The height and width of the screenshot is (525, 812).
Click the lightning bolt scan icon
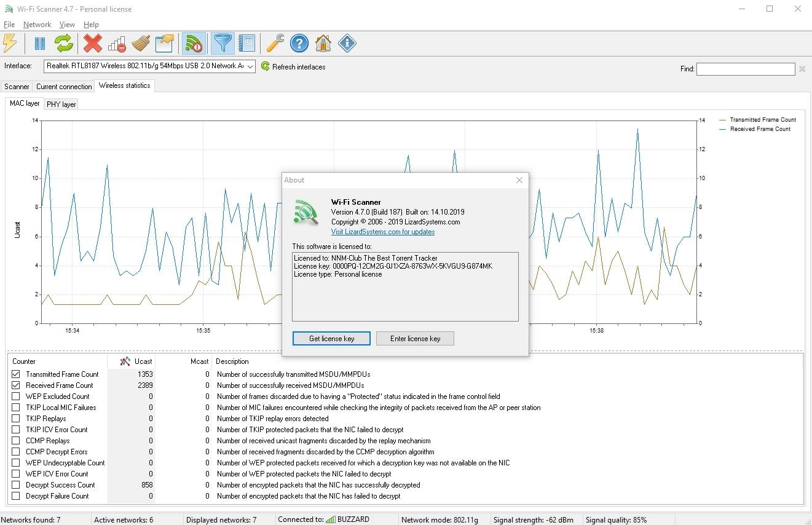pyautogui.click(x=10, y=43)
